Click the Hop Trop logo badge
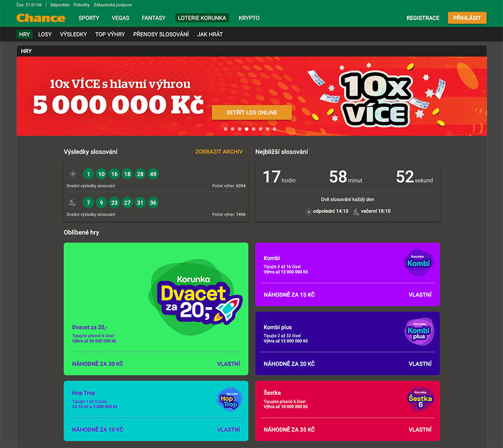Viewport: 503px width, 448px height. tap(229, 399)
